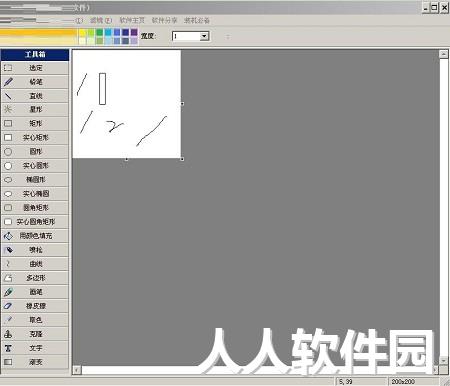Image resolution: width=450 pixels, height=386 pixels.
Task: Activate the 用颜色填充 paint bucket fill tool
Action: (35, 236)
